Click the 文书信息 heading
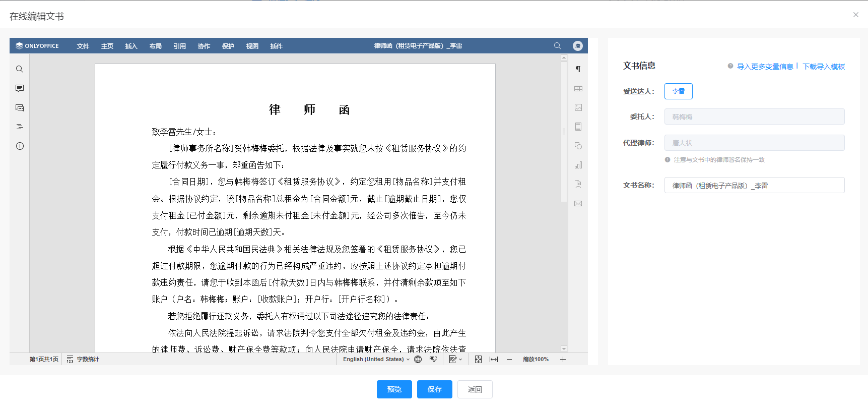The height and width of the screenshot is (408, 868). pos(639,66)
